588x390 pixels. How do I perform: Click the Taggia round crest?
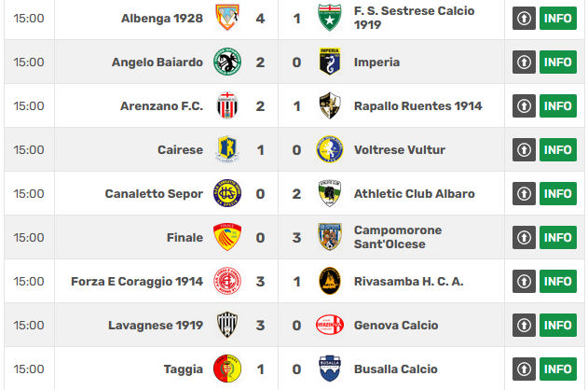(x=227, y=369)
